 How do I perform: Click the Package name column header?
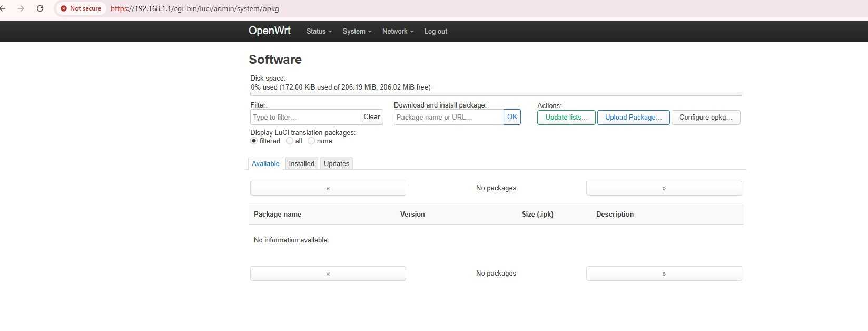(x=278, y=214)
